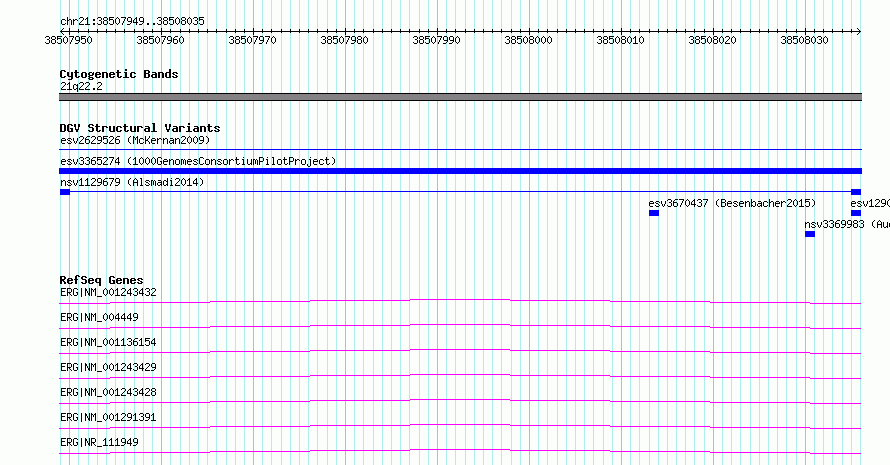The image size is (890, 465).
Task: Click the 38507960 ruler coordinate
Action: click(x=160, y=40)
